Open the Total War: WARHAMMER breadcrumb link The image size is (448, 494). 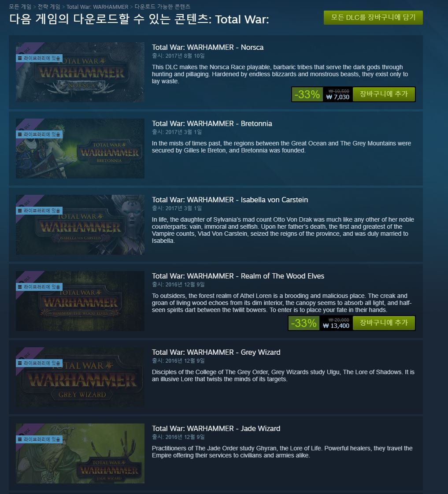pos(97,7)
